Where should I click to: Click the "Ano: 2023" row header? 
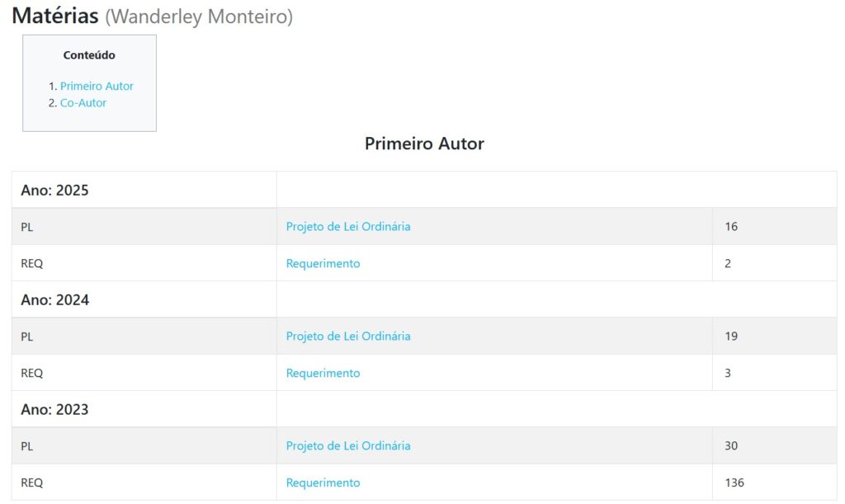54,410
